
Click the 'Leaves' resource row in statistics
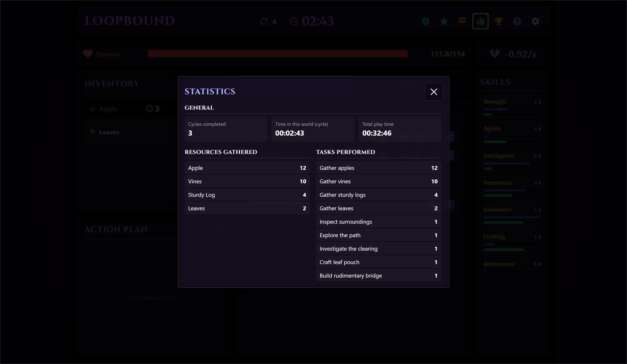tap(247, 208)
